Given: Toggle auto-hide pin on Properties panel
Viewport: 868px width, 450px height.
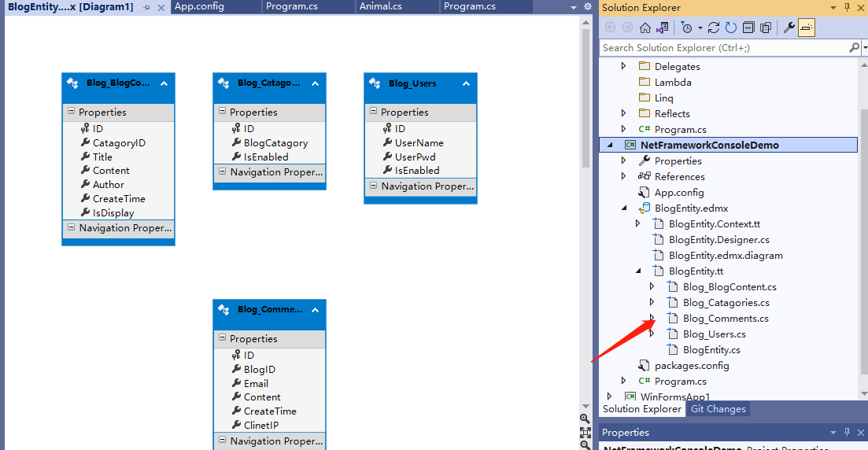Looking at the screenshot, I should coord(847,432).
